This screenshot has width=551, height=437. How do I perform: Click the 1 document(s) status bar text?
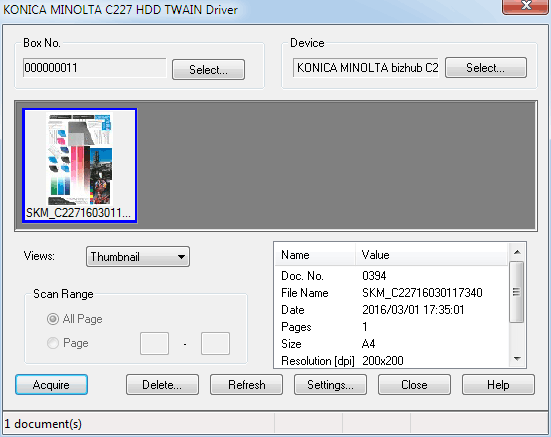point(43,424)
